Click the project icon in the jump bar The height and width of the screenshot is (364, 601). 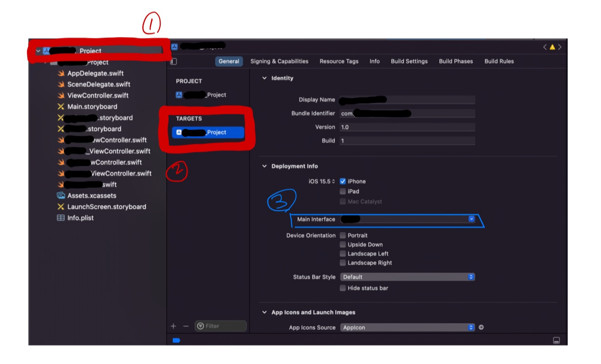pyautogui.click(x=174, y=46)
